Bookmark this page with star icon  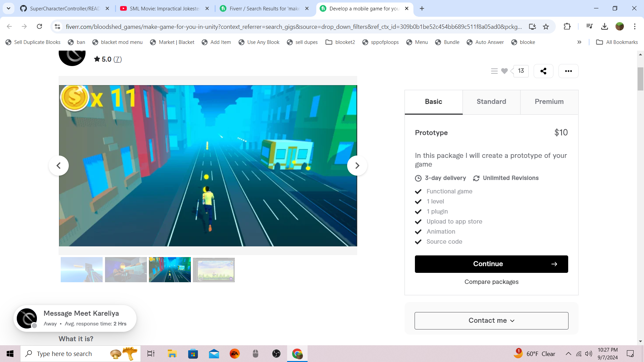tap(546, 26)
